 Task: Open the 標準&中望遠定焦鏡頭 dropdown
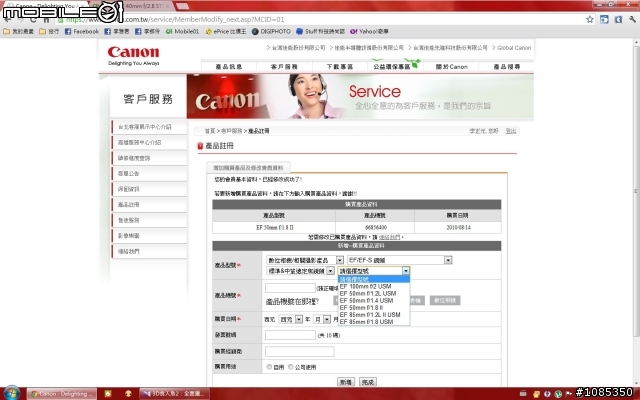tap(300, 271)
